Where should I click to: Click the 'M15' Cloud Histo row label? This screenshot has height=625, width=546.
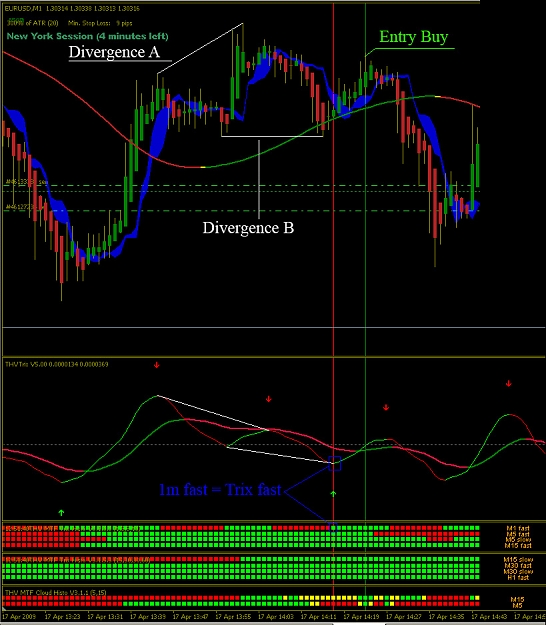point(517,600)
